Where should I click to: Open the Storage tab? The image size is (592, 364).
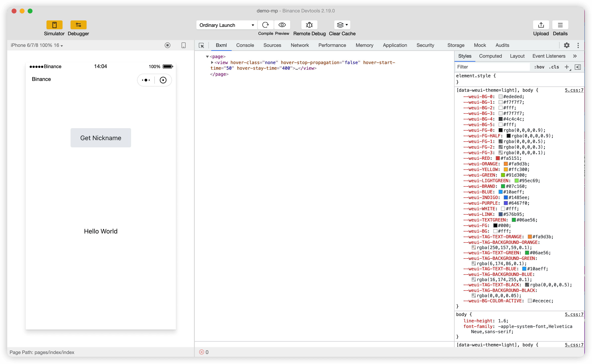(x=456, y=45)
